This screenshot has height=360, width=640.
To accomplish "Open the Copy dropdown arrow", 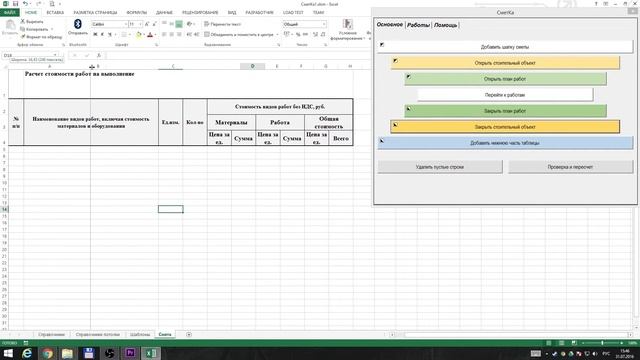I will coord(52,29).
